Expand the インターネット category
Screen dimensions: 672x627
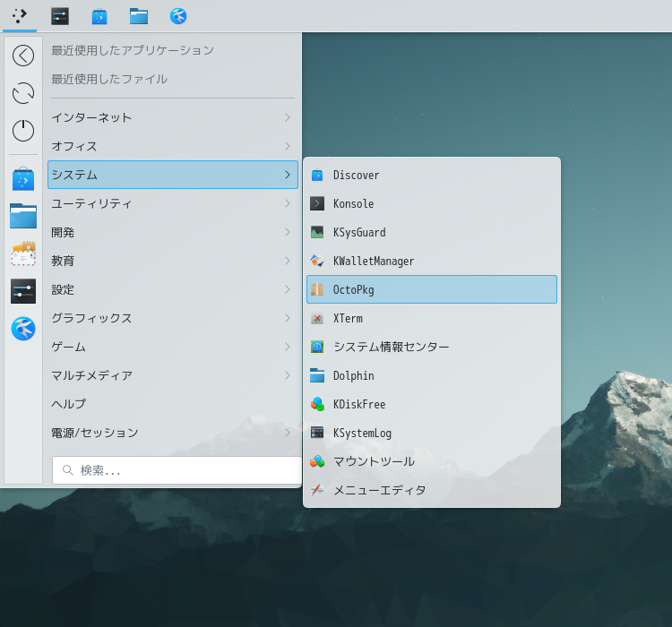pos(172,117)
